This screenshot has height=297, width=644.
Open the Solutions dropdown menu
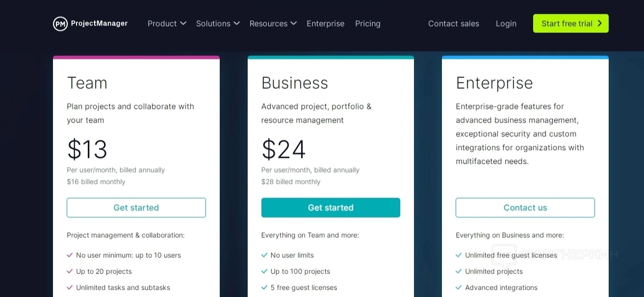coord(218,24)
